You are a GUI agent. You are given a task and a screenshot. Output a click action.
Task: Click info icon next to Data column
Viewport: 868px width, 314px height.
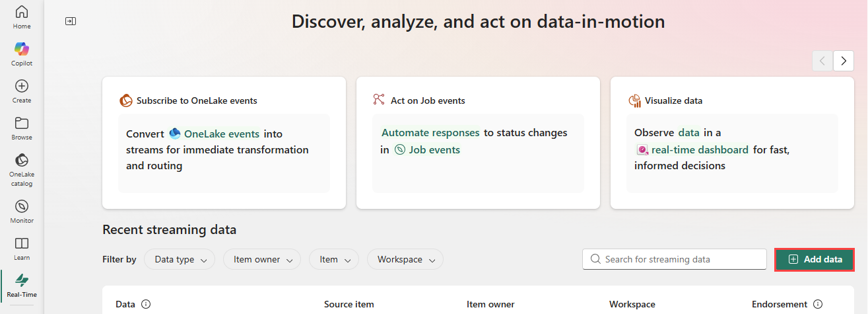(x=146, y=304)
